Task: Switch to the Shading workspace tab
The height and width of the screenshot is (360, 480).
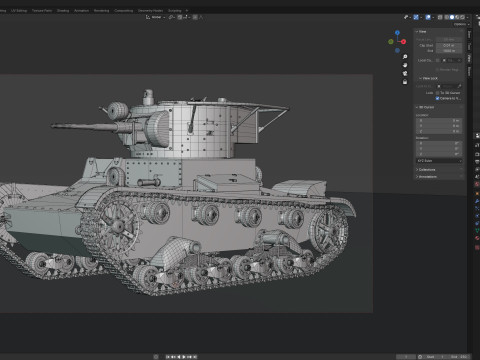Action: (x=63, y=11)
